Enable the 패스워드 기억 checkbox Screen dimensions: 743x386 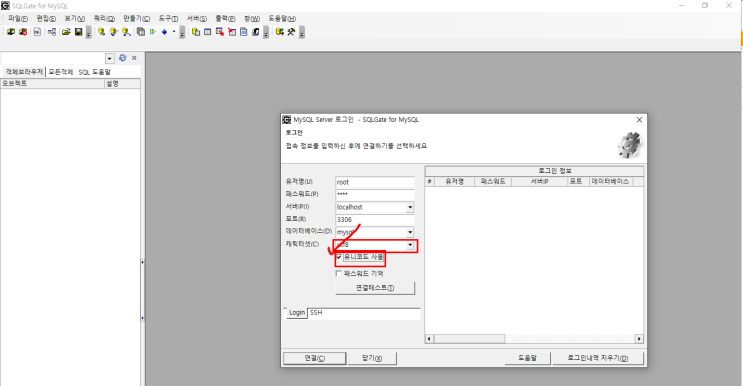339,273
